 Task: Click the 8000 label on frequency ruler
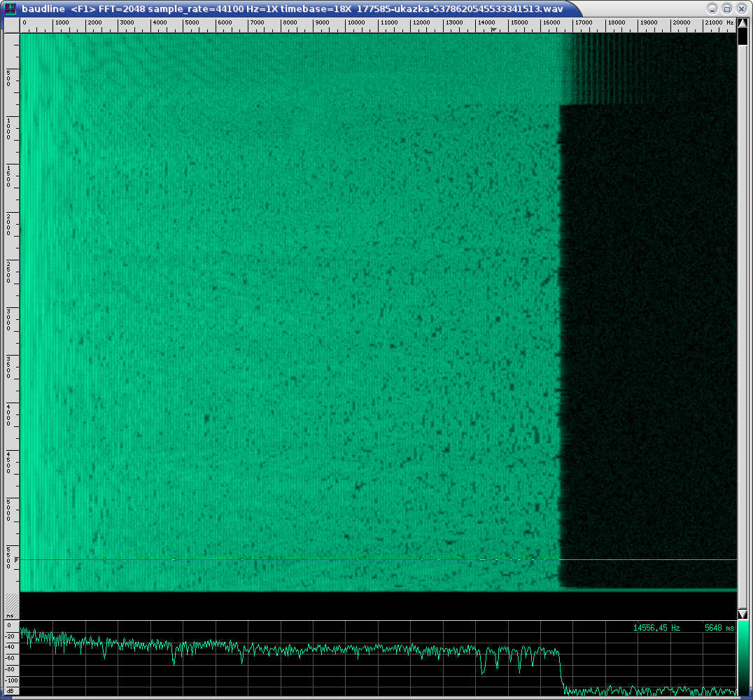pyautogui.click(x=290, y=22)
